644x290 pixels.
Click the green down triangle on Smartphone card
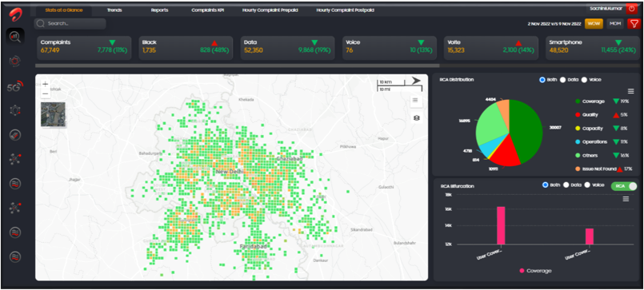618,42
